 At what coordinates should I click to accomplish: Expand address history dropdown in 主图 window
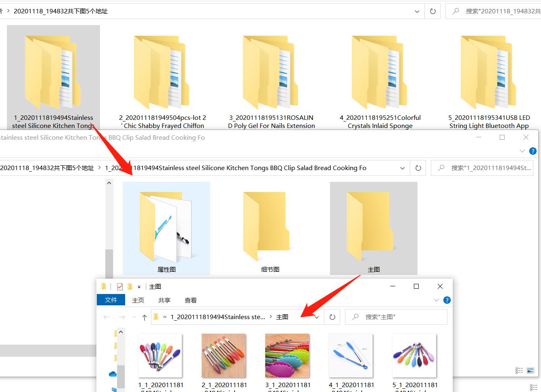click(x=317, y=317)
